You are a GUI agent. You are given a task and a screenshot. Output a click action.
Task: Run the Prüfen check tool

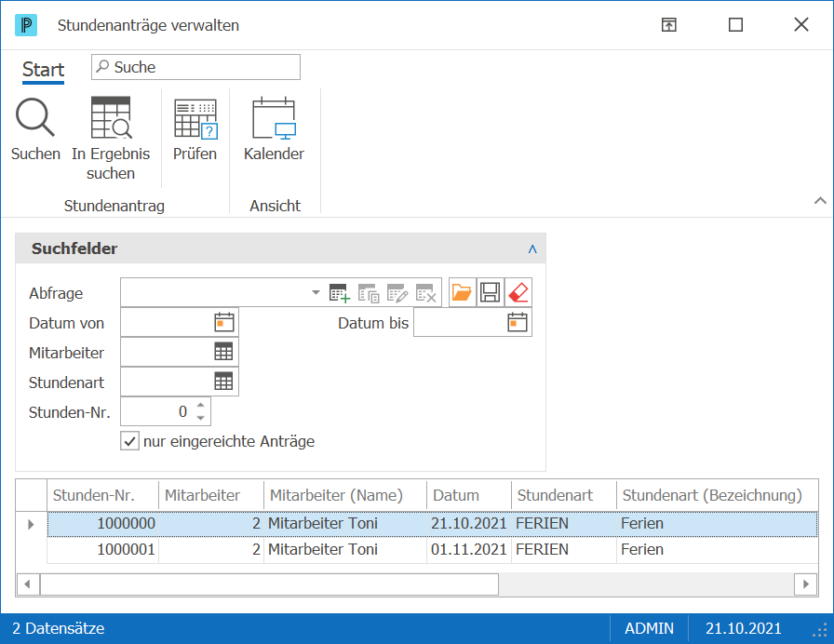pyautogui.click(x=195, y=118)
